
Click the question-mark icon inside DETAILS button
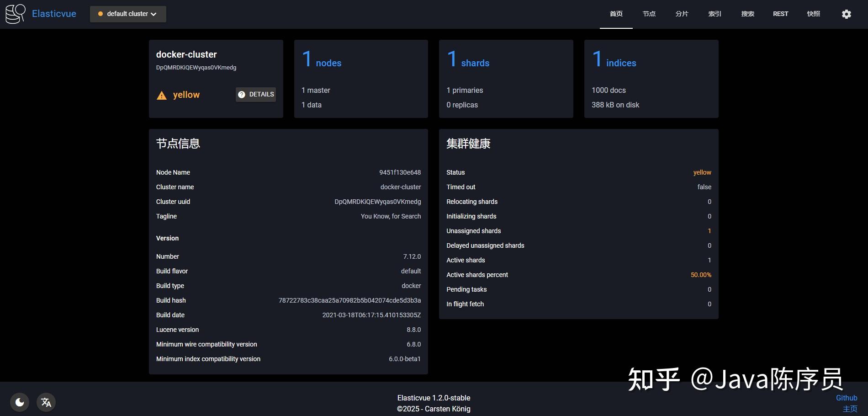pyautogui.click(x=242, y=94)
